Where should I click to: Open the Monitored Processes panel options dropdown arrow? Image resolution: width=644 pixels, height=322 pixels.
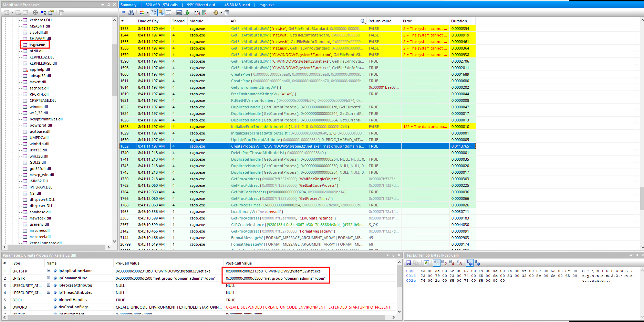tap(103, 5)
